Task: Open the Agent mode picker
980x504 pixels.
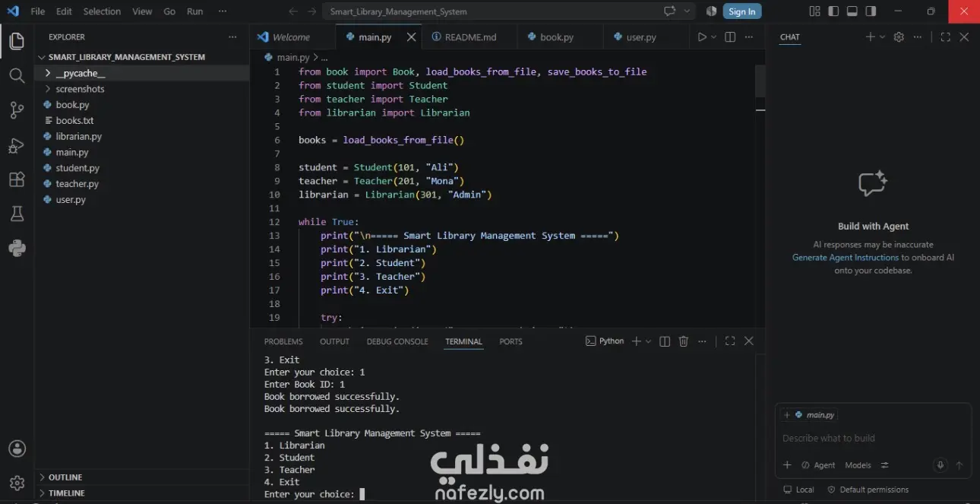Action: point(818,465)
